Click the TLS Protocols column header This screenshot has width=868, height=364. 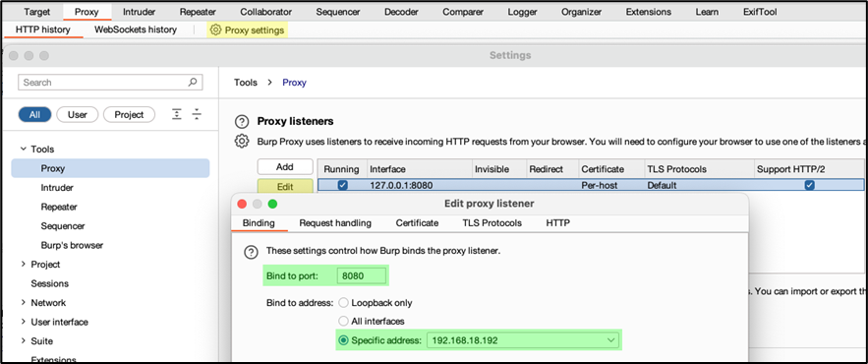click(x=699, y=169)
